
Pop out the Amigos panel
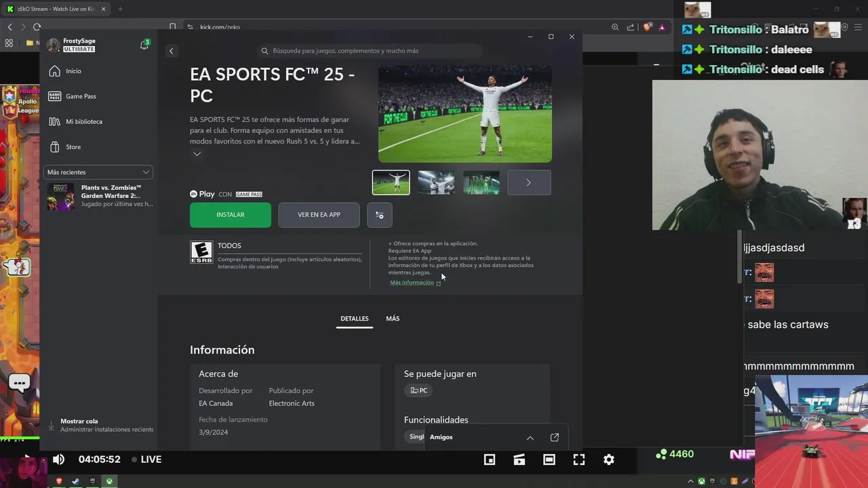click(555, 437)
